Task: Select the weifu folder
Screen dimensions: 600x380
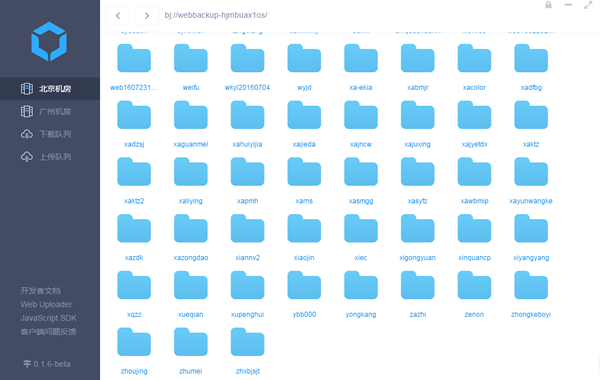Action: tap(191, 67)
